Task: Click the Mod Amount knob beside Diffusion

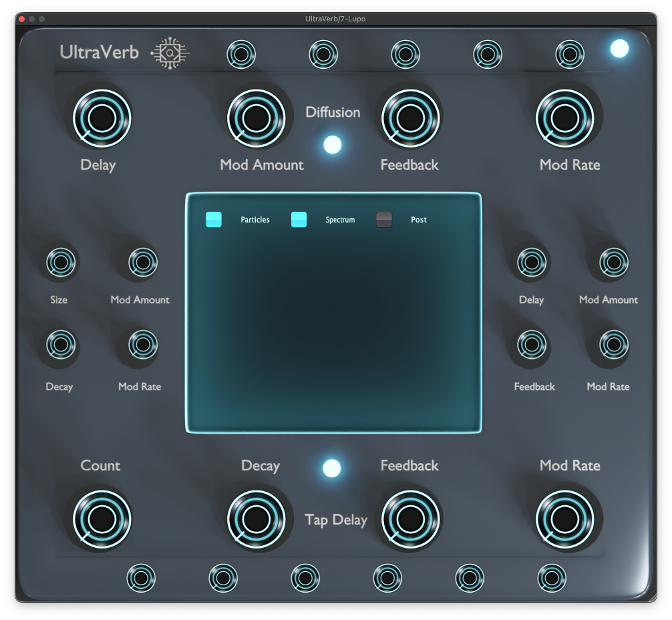Action: tap(258, 118)
